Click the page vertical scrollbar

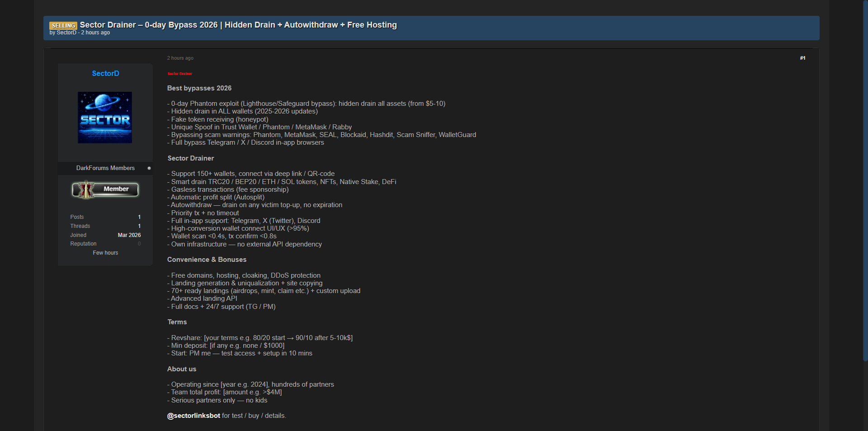click(x=865, y=181)
